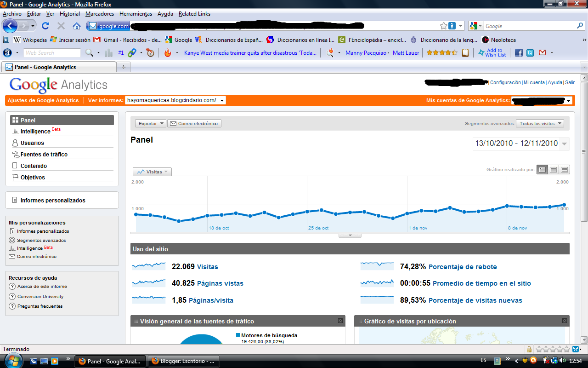588x368 pixels.
Task: Click Facebook icon in toolbar
Action: click(x=519, y=53)
